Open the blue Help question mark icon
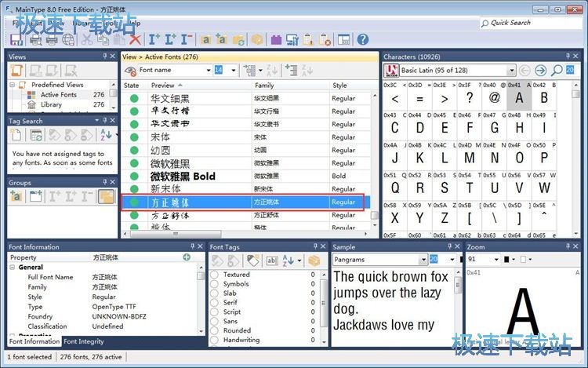This screenshot has height=368, width=588. (362, 39)
